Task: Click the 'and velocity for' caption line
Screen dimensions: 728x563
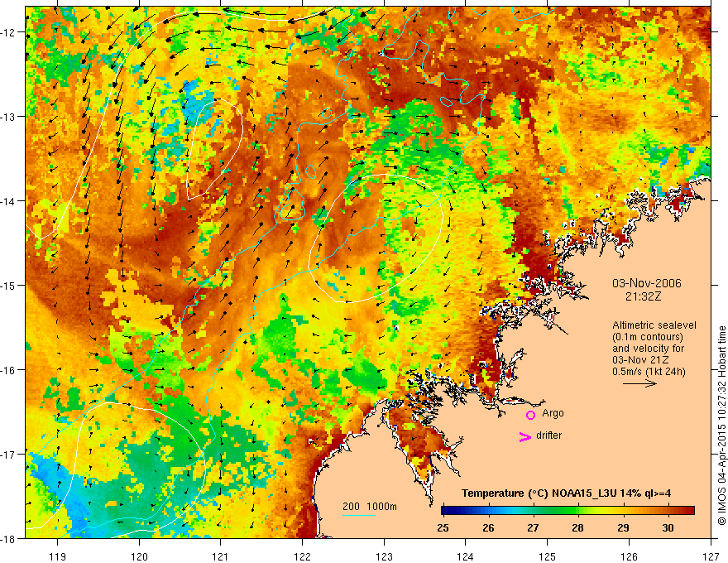Action: click(x=648, y=349)
